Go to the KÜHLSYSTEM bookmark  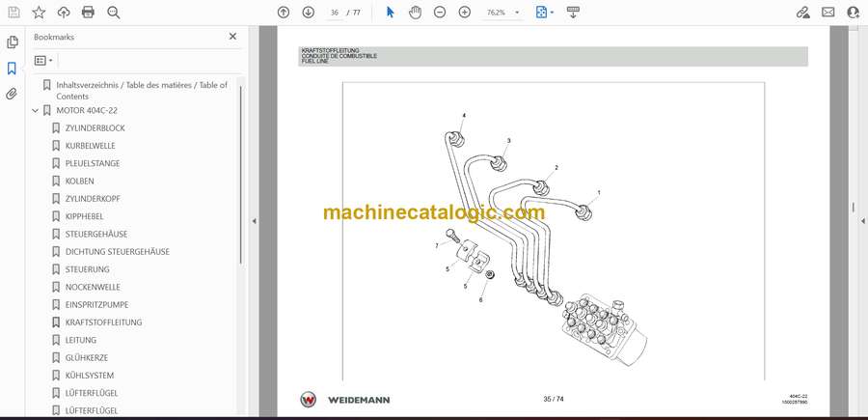pyautogui.click(x=89, y=376)
